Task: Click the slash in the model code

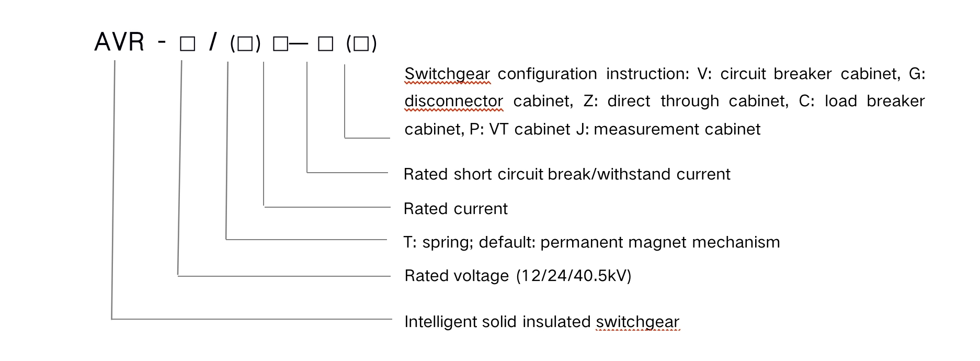Action: 212,42
